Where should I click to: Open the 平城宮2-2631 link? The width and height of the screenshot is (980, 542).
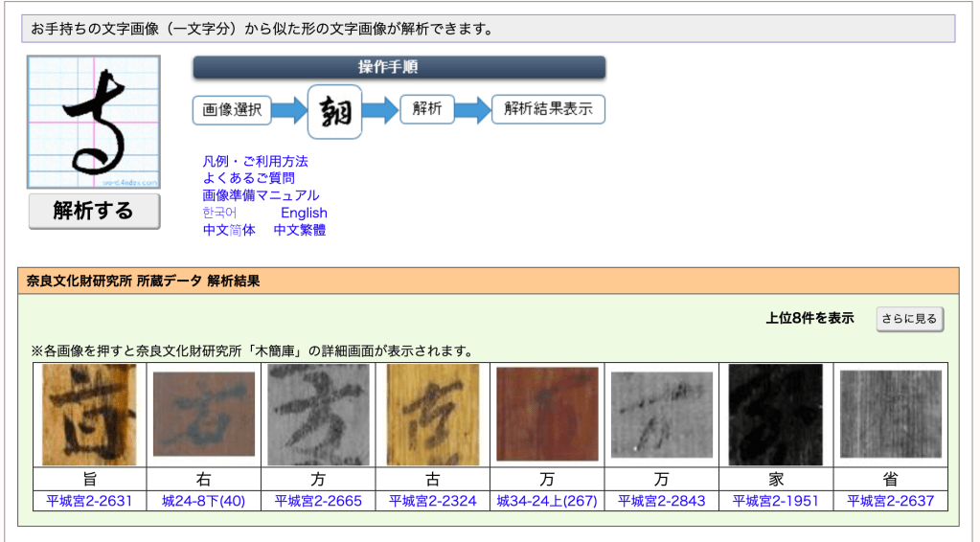tap(89, 501)
